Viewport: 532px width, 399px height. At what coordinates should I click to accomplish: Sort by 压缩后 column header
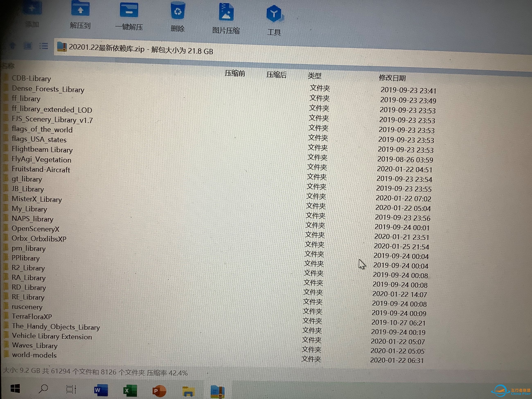click(x=276, y=75)
